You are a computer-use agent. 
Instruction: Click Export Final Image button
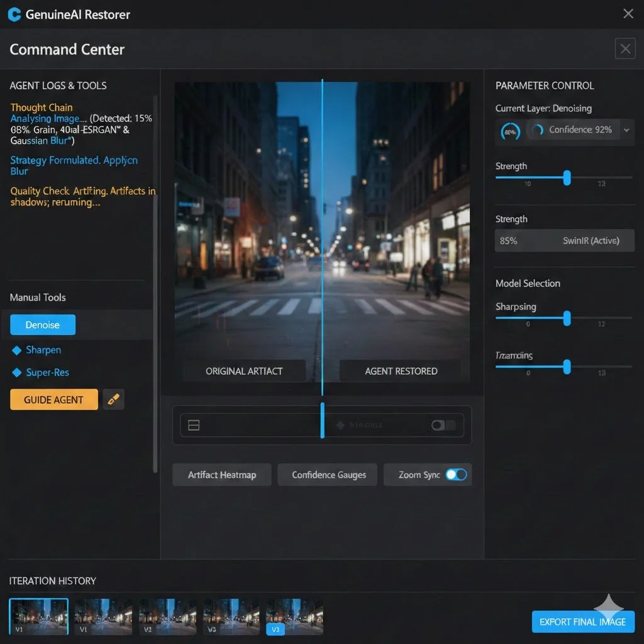(583, 622)
